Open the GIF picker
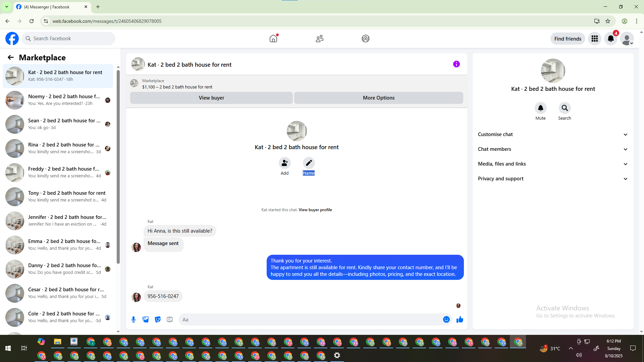This screenshot has height=362, width=644. coord(170,319)
